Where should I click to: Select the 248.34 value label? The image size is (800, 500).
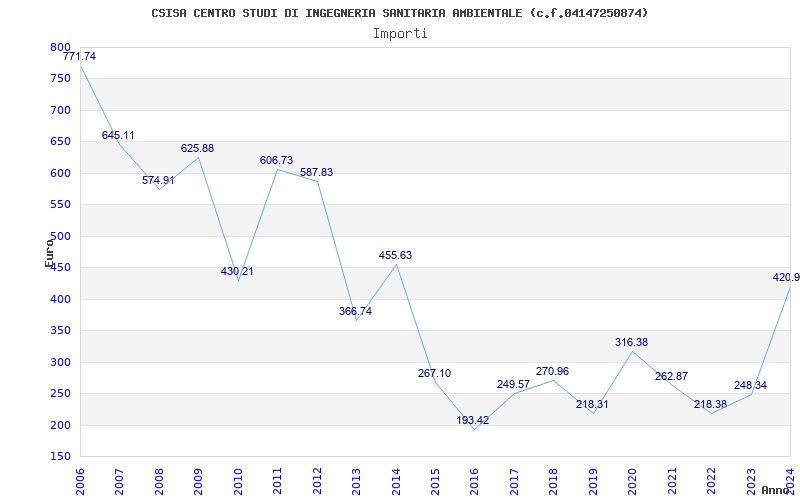click(x=751, y=386)
